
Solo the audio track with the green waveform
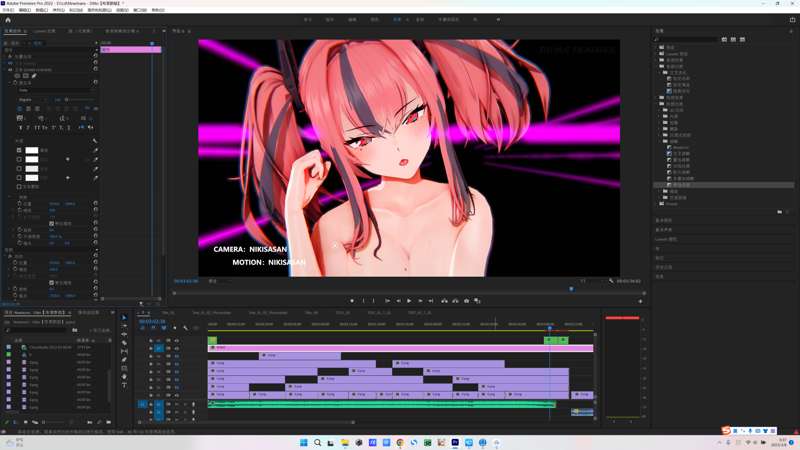click(185, 404)
